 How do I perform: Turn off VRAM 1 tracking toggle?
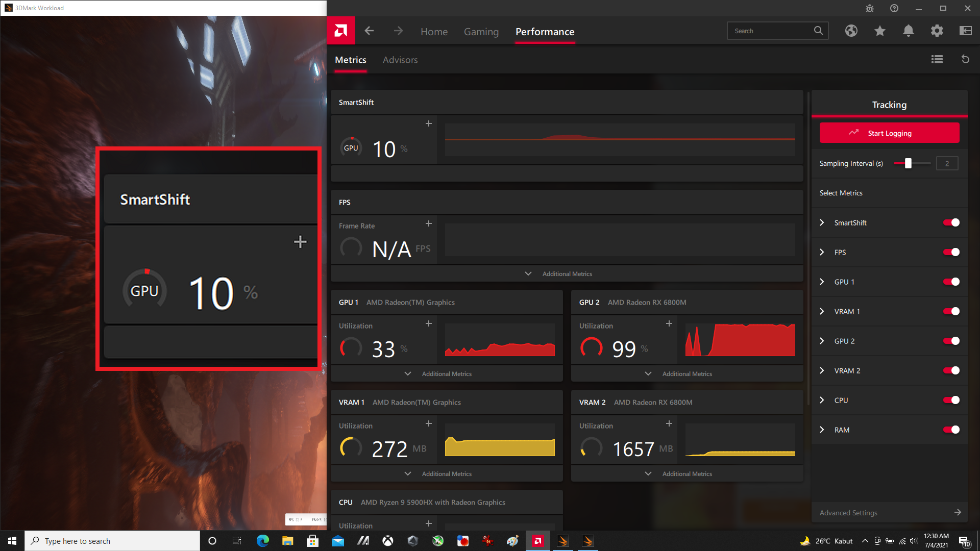951,311
